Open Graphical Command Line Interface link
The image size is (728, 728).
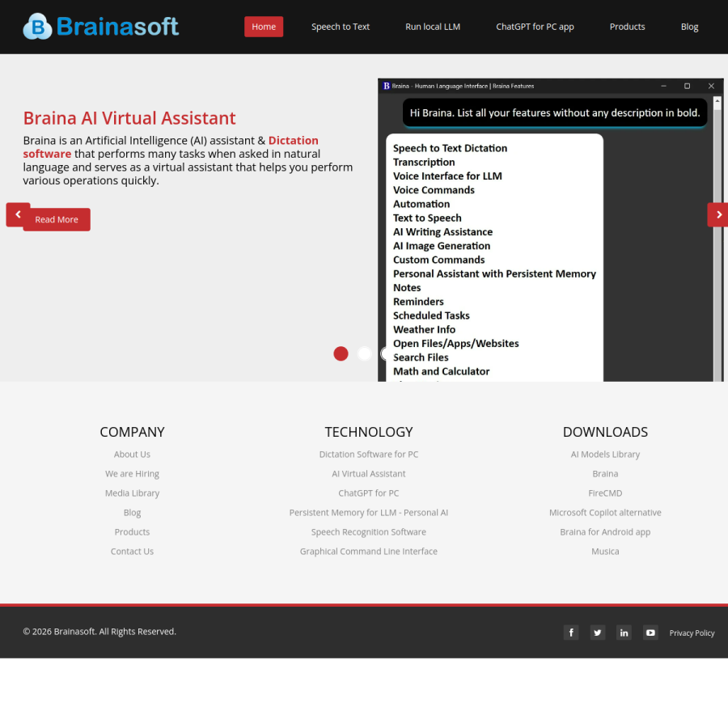point(369,551)
